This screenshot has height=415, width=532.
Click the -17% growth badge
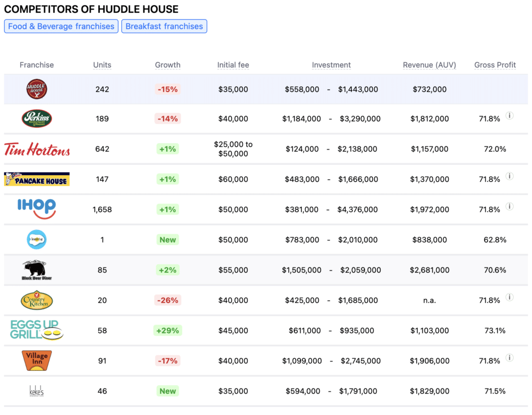point(168,360)
